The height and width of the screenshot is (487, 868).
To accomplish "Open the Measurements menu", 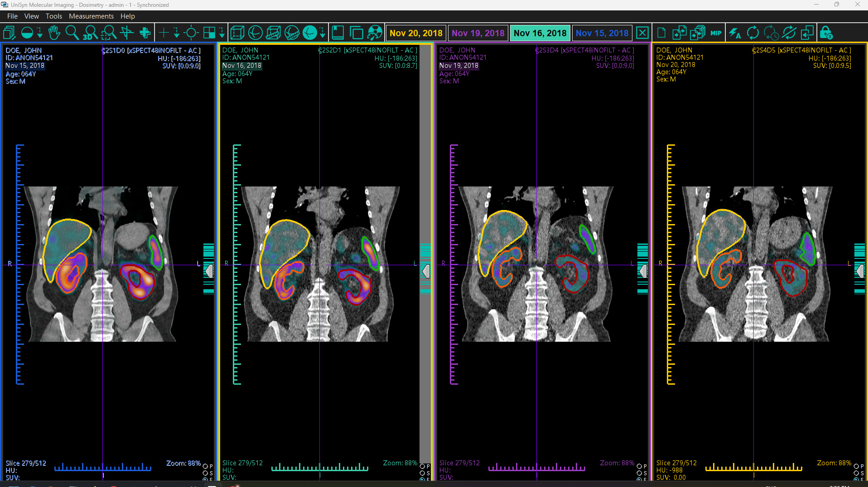I will pos(91,16).
